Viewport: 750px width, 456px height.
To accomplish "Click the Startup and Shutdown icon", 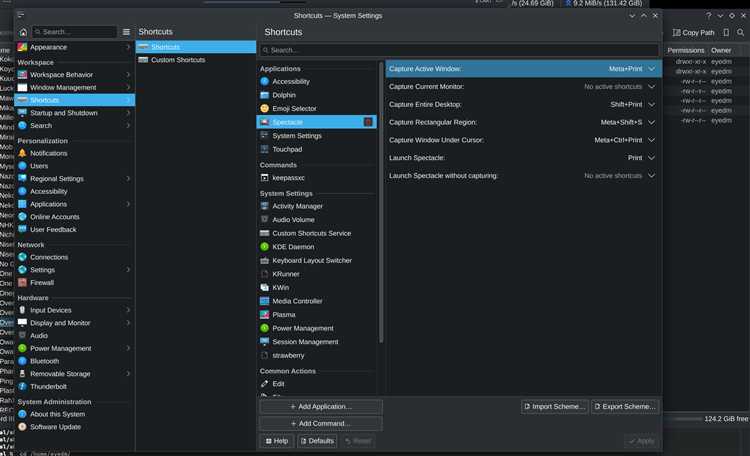I will tap(22, 113).
